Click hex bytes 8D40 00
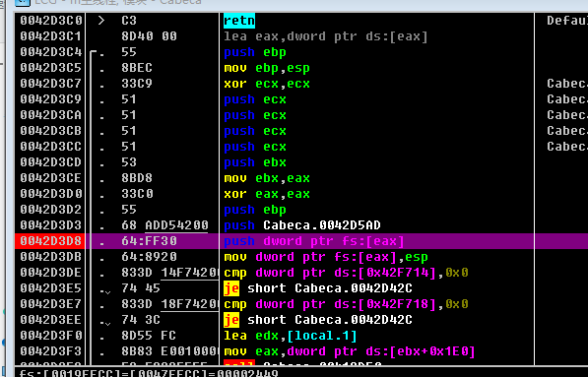Viewport: 588px width, 377px height. [149, 36]
